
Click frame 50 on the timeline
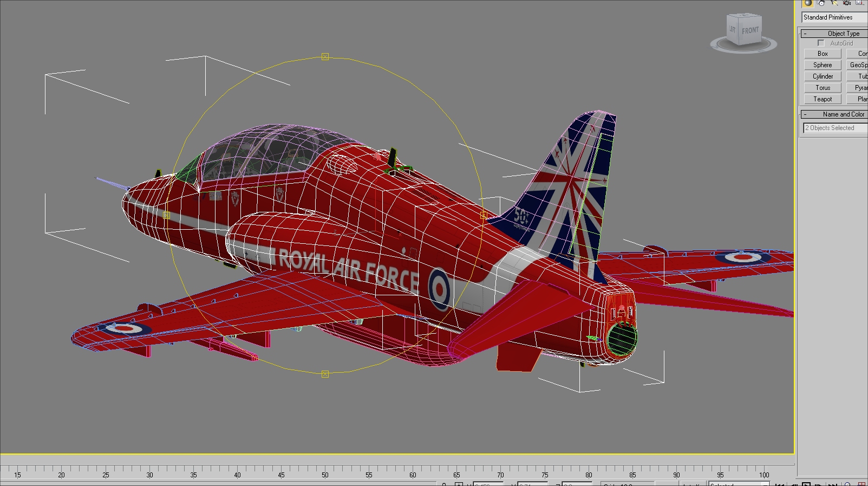click(x=325, y=475)
